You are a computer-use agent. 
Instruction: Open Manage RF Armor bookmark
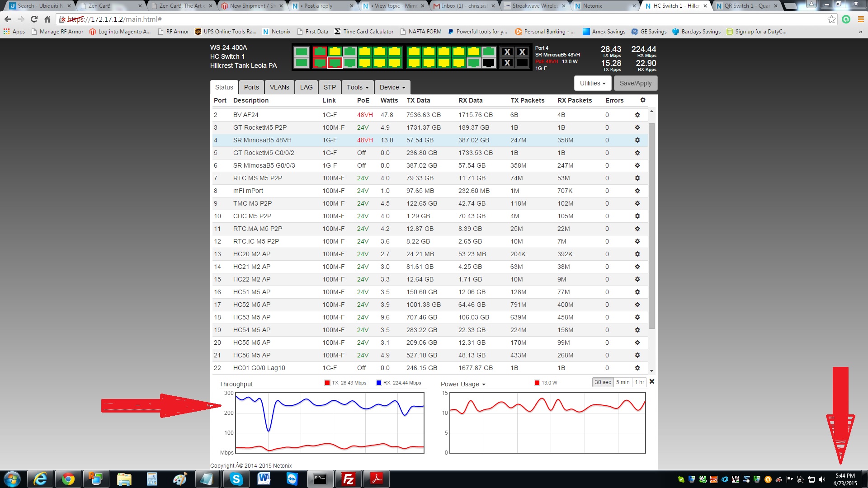point(57,32)
